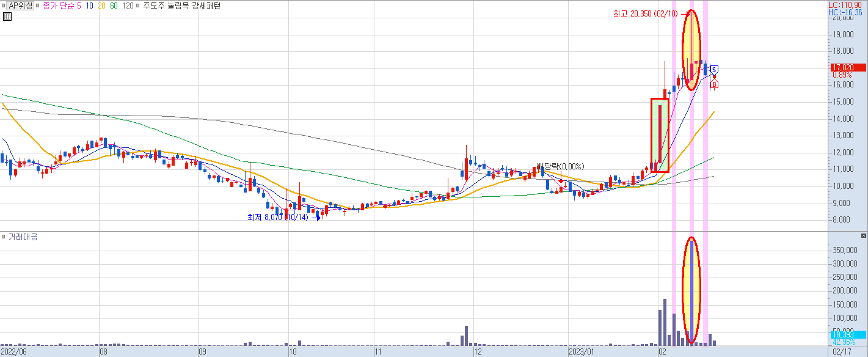Click the 8,000 price axis label
This screenshot has height=357, width=868.
point(841,219)
